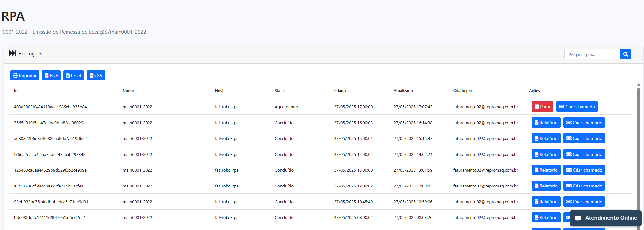The width and height of the screenshot is (644, 230).
Task: Open Relatório for the 10:45:49 execution
Action: pos(546,202)
